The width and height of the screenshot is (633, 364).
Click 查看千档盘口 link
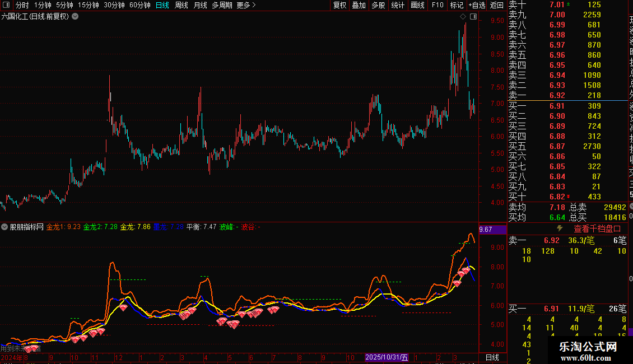click(x=597, y=229)
